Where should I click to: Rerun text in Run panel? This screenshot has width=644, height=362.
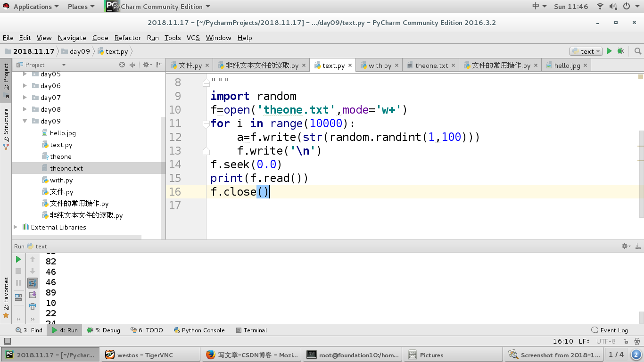[18, 259]
